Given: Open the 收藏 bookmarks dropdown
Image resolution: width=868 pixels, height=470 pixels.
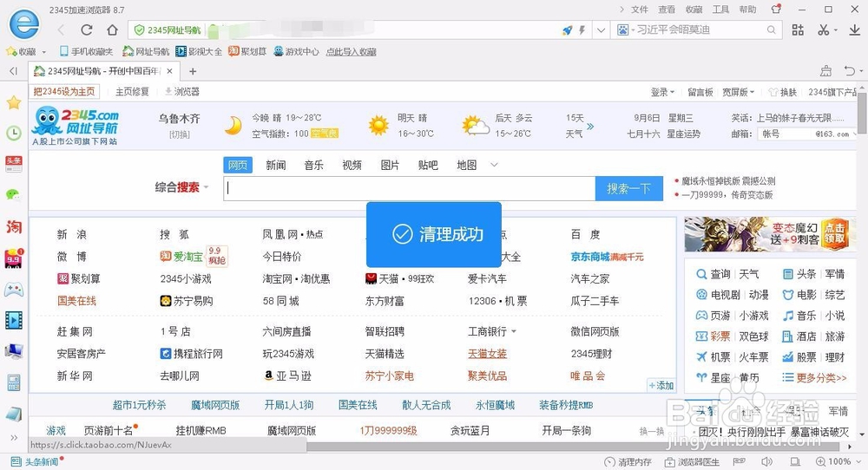Looking at the screenshot, I should tap(26, 51).
